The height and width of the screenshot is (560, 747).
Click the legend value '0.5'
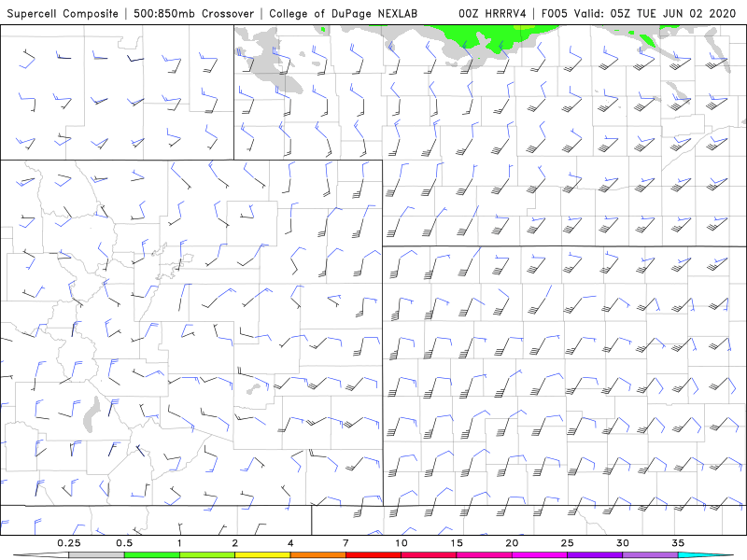pos(124,543)
